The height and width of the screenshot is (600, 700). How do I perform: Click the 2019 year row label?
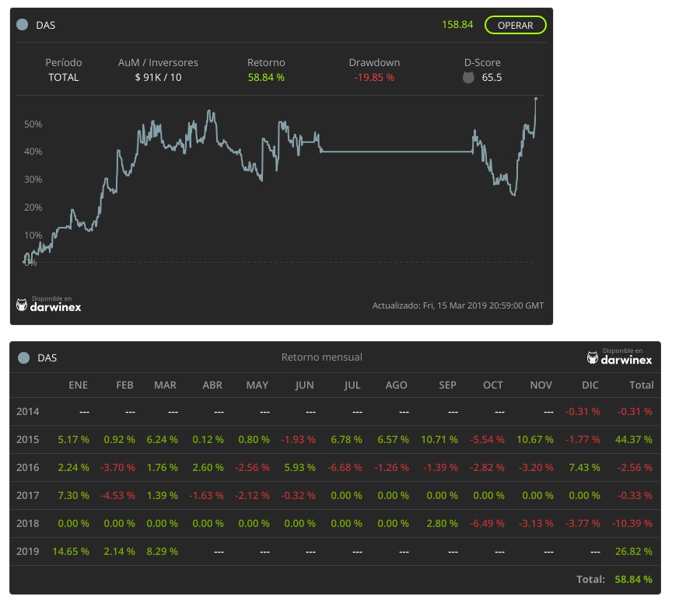click(28, 551)
